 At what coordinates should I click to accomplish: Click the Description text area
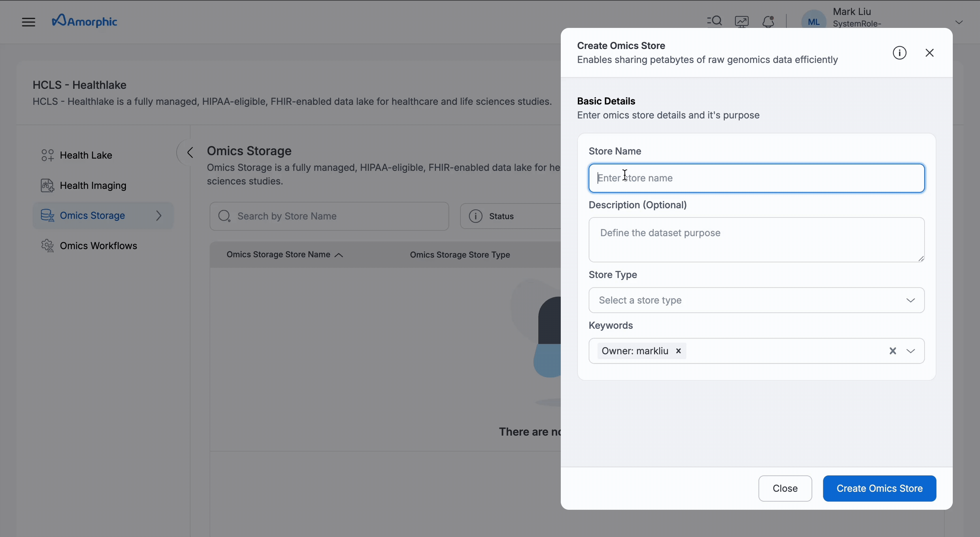coord(756,240)
